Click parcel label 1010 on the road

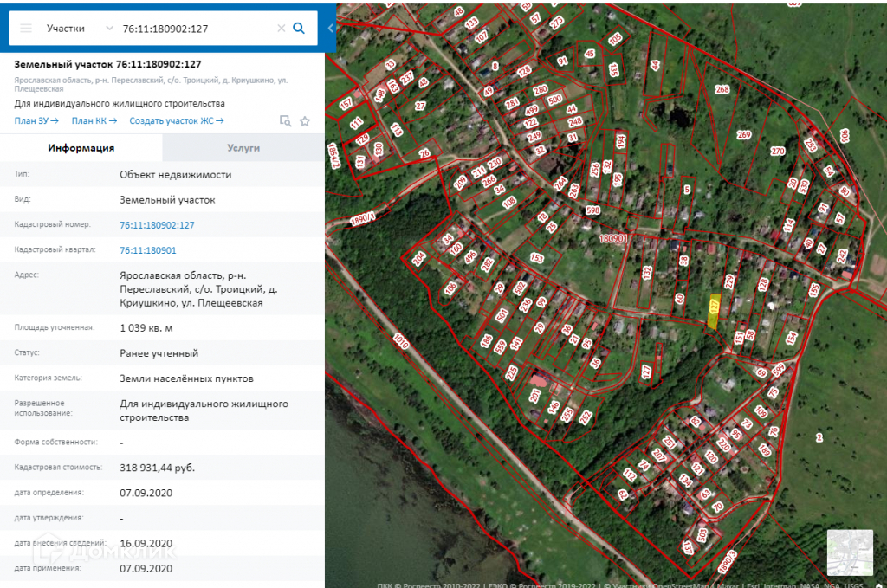coord(400,341)
